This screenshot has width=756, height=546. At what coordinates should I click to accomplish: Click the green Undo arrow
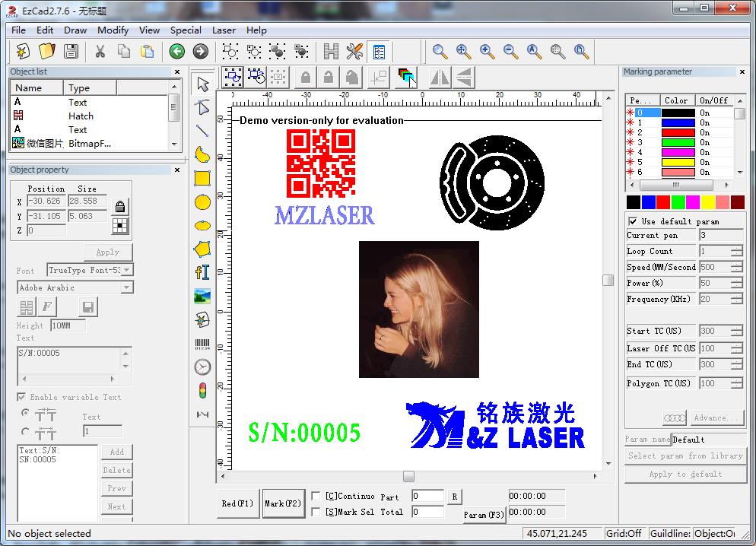pyautogui.click(x=177, y=51)
